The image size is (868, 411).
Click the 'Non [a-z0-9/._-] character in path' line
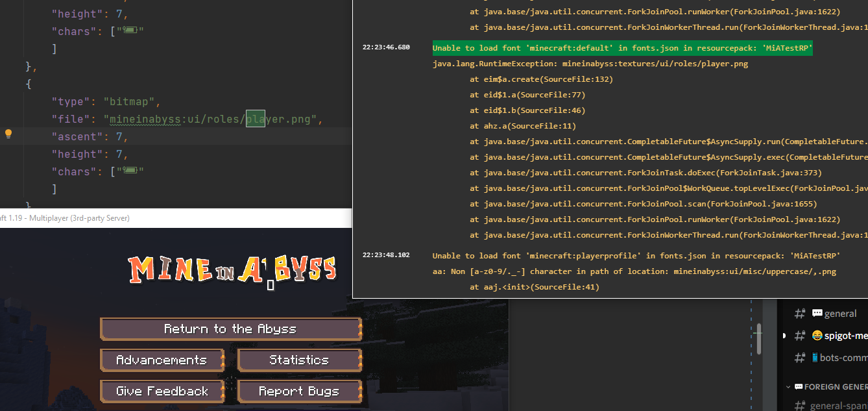pos(634,271)
